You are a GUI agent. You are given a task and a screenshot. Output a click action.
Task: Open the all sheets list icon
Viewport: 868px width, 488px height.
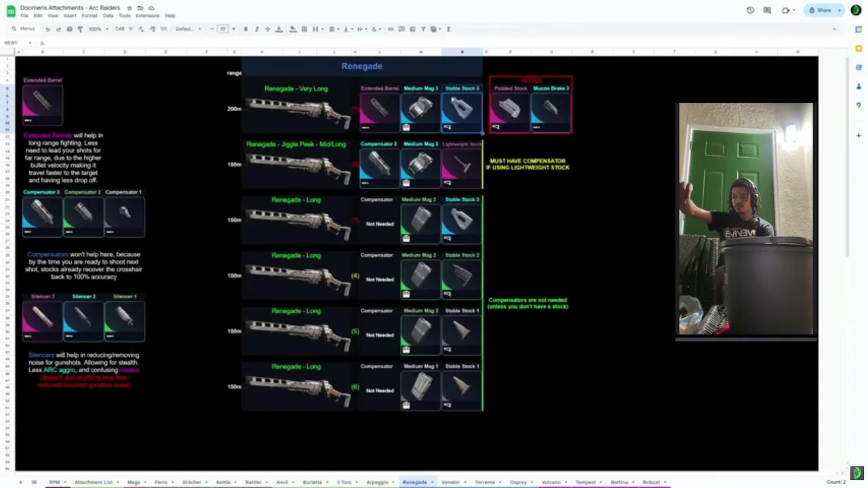pyautogui.click(x=34, y=482)
